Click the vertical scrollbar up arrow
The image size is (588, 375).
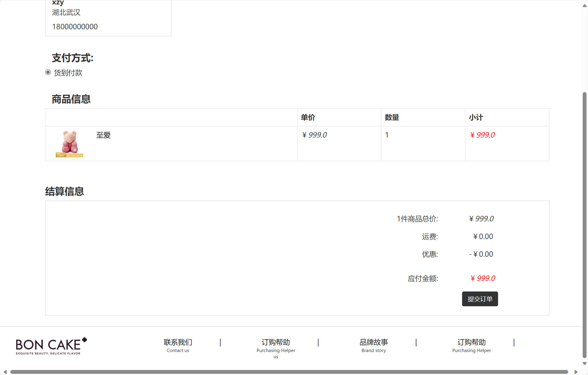pyautogui.click(x=584, y=6)
